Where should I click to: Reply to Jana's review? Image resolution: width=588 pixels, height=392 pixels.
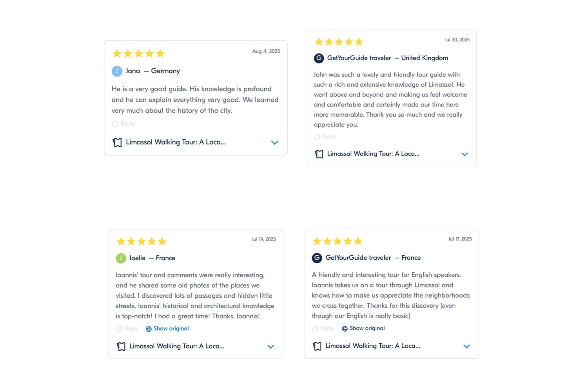click(124, 124)
